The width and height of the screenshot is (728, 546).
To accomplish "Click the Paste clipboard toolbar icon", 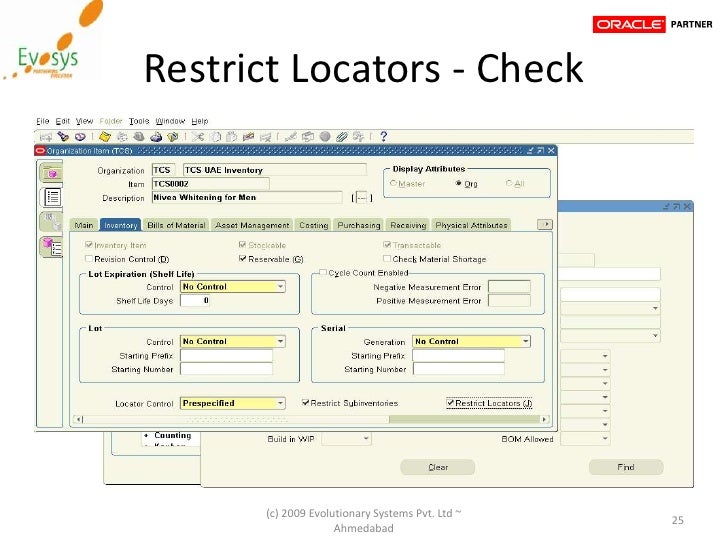I will coord(232,136).
